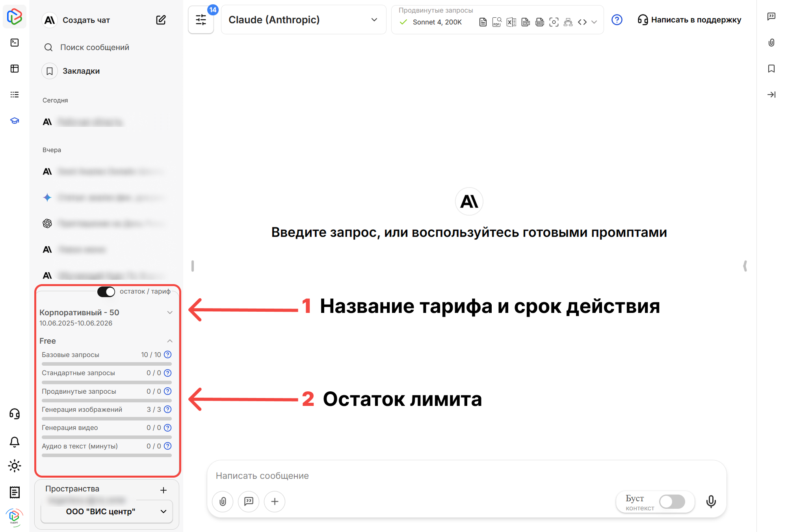Screen dimensions: 786x532
Task: Open the table layout sidebar icon
Action: [15, 69]
